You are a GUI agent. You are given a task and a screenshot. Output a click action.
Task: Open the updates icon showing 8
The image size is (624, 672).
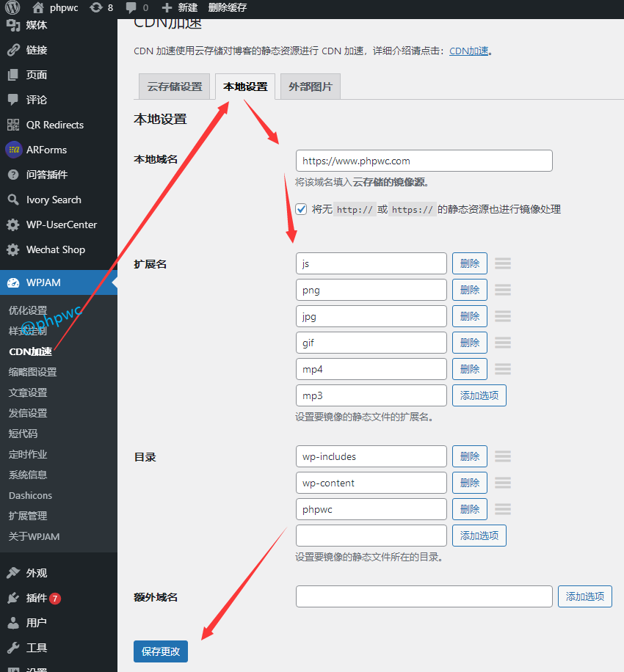tap(96, 8)
